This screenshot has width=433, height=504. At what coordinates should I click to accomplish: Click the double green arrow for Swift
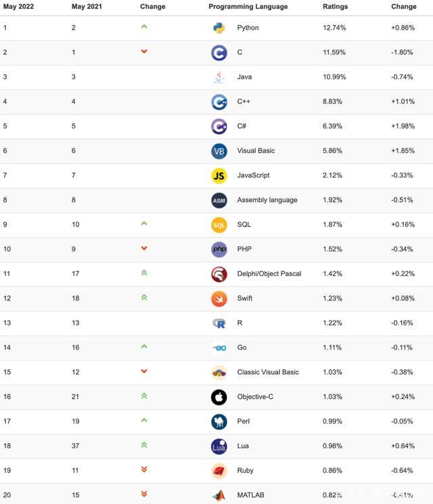tap(144, 298)
